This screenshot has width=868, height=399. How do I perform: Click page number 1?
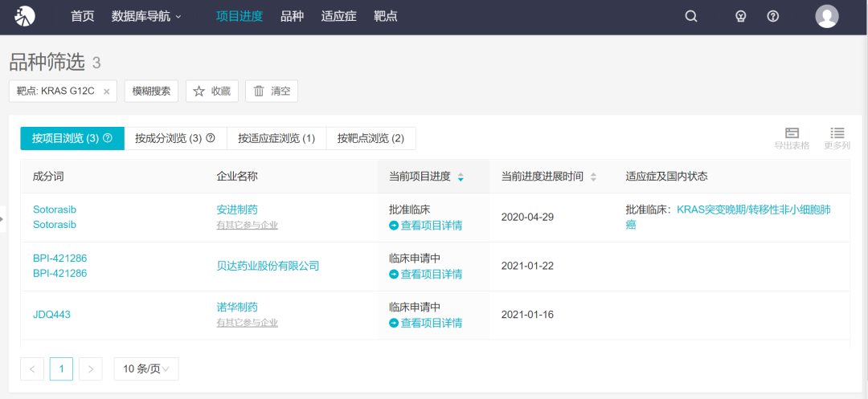pos(61,369)
